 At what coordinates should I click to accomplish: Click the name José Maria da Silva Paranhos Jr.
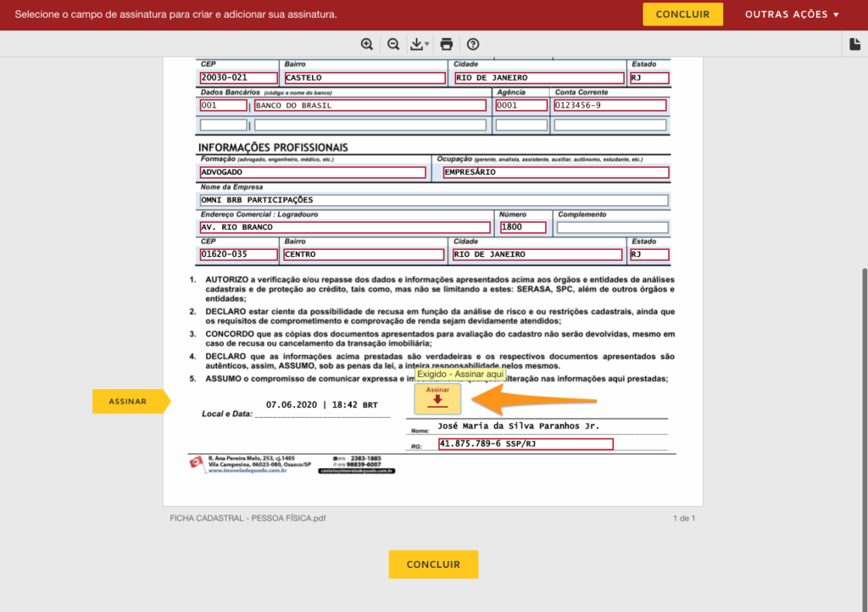click(519, 426)
